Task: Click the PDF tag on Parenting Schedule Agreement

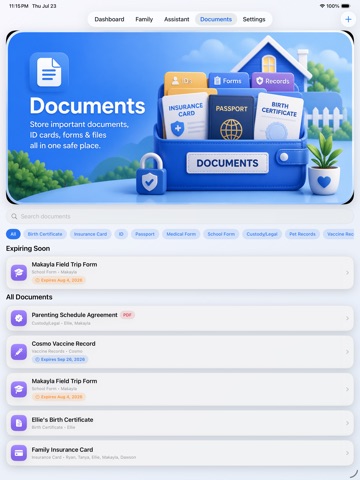Action: click(127, 315)
